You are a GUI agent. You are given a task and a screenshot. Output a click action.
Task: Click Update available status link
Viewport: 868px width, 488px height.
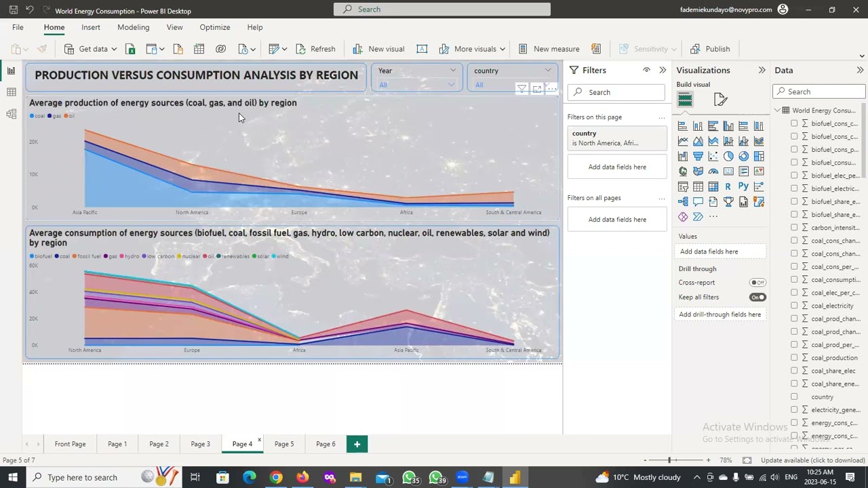point(812,460)
